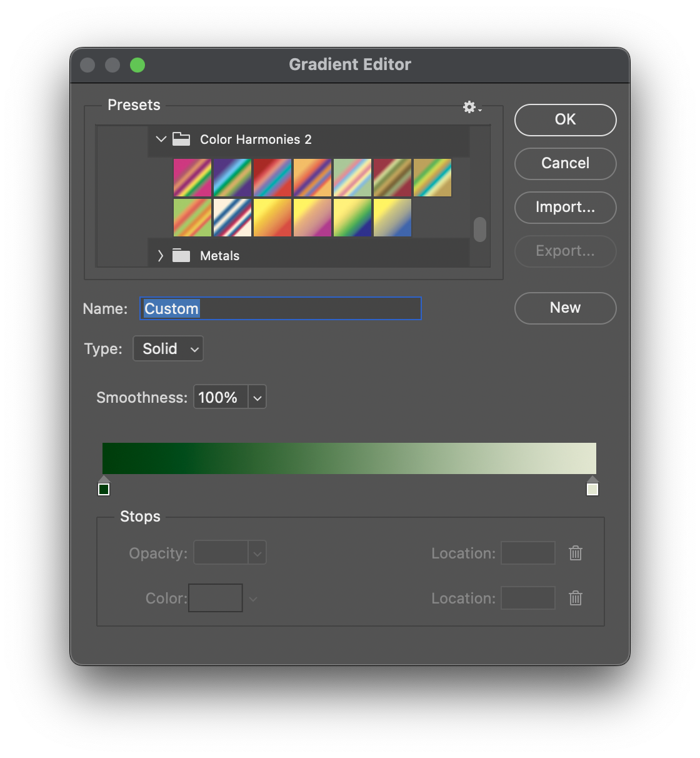
Task: Expand the Metals preset group
Action: pos(161,256)
